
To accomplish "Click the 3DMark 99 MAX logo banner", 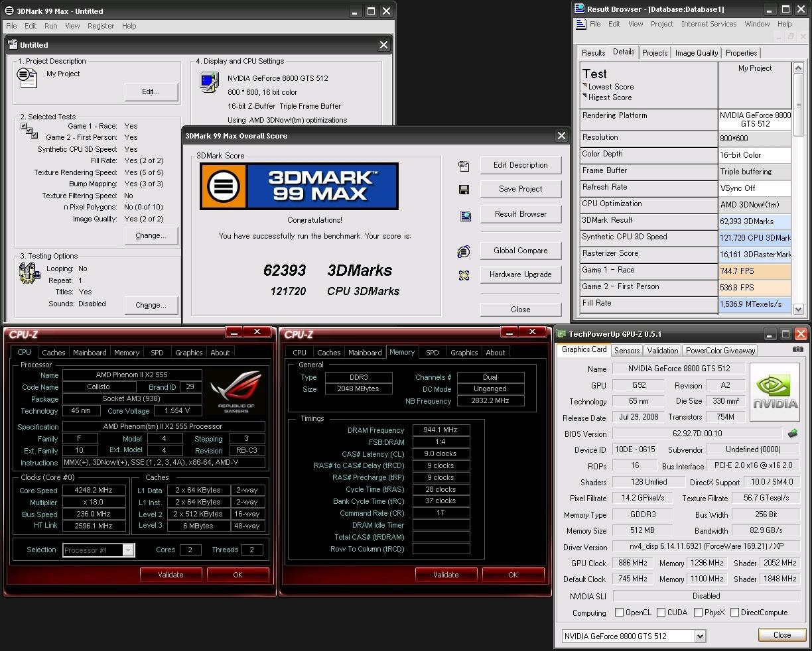I will (x=299, y=186).
